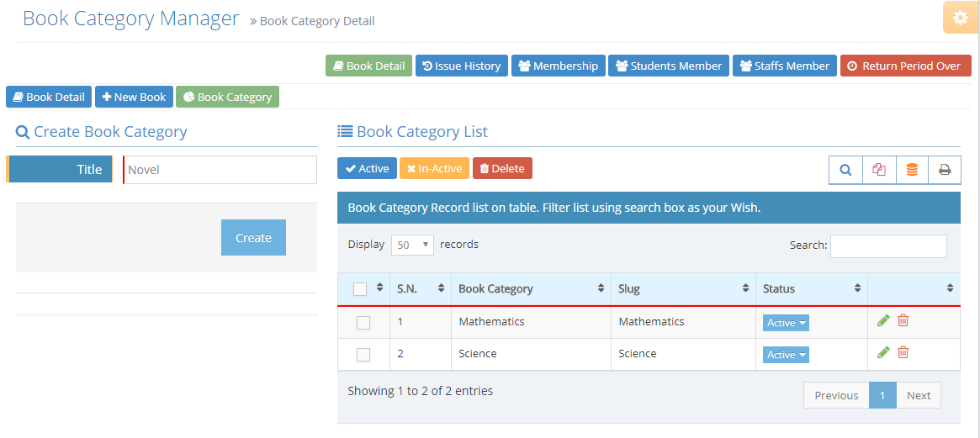
Task: Select the Science row checkbox
Action: click(363, 355)
